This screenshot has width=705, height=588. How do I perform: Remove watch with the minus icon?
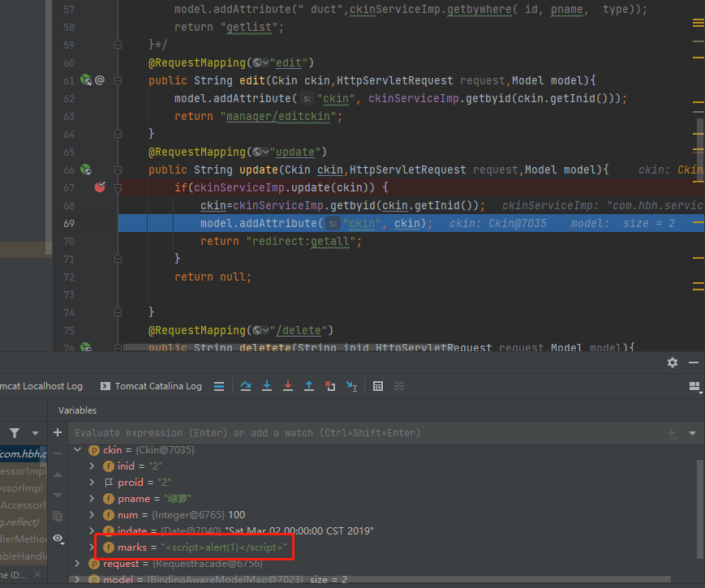tap(58, 453)
